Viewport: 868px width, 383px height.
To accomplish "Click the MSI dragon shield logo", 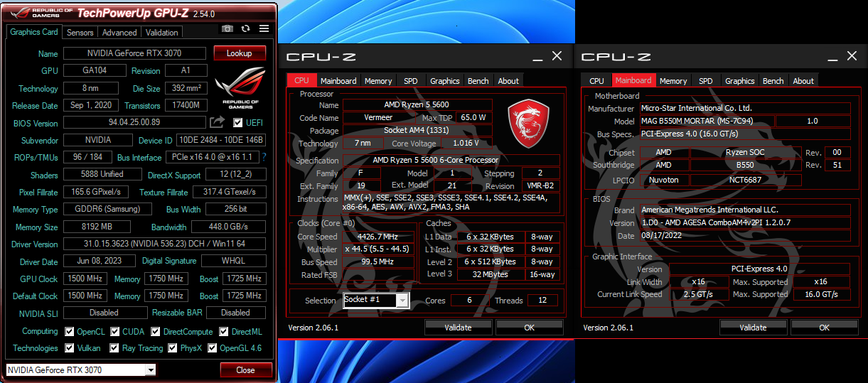I will click(x=528, y=124).
